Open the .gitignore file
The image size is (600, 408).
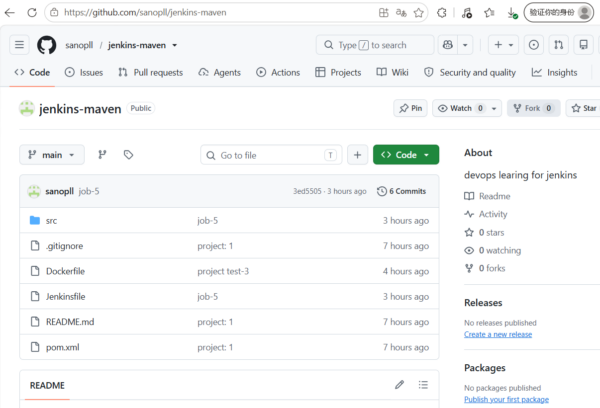[x=64, y=246]
